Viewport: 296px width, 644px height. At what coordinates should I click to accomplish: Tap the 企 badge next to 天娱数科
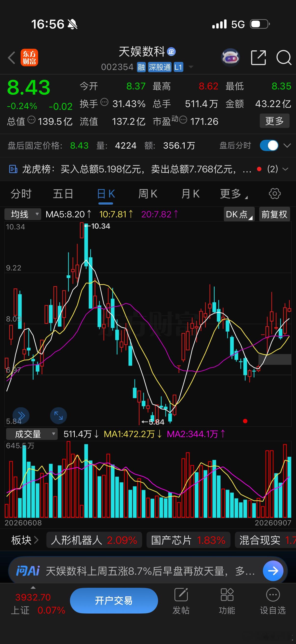[x=171, y=52]
